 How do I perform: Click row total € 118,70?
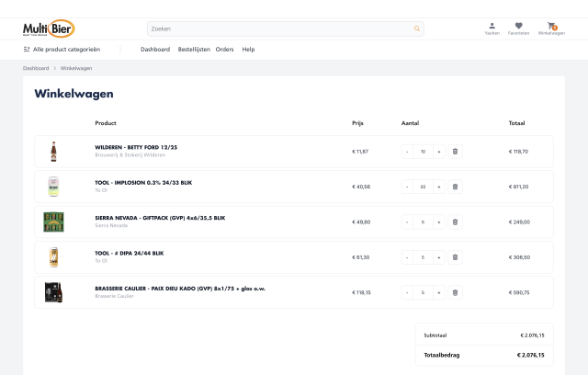518,152
